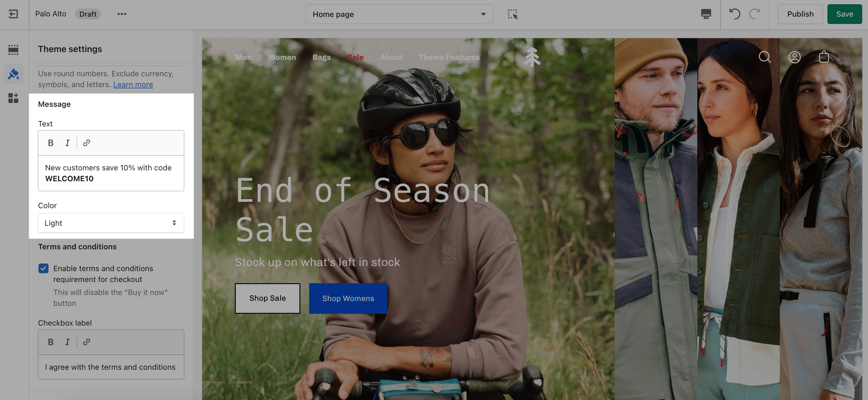This screenshot has width=868, height=400.
Task: Click the undo arrow
Action: pos(734,14)
